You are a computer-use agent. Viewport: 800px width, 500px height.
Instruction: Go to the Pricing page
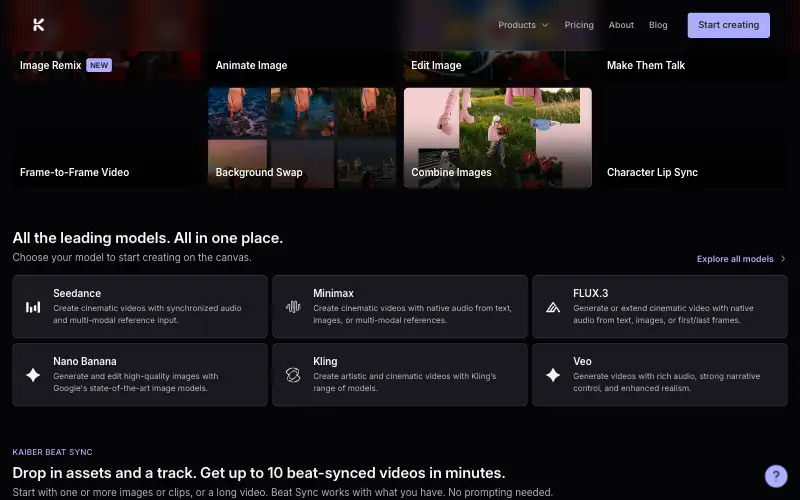click(579, 25)
